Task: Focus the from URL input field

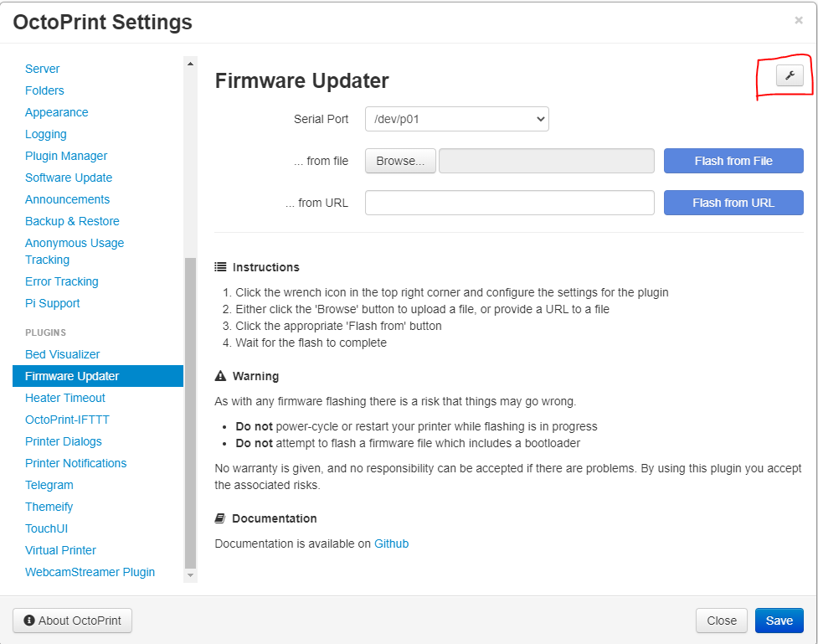Action: click(510, 203)
